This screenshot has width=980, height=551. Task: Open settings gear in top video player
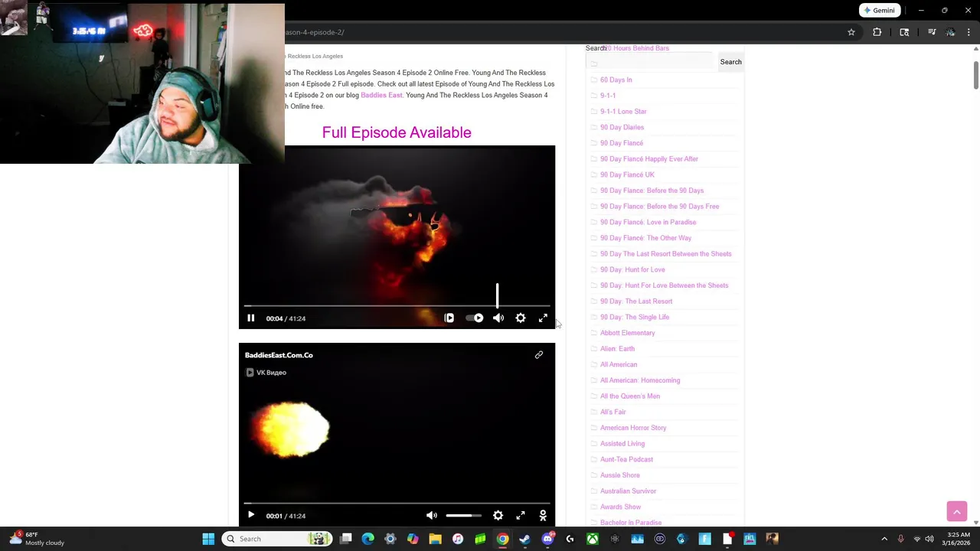521,318
